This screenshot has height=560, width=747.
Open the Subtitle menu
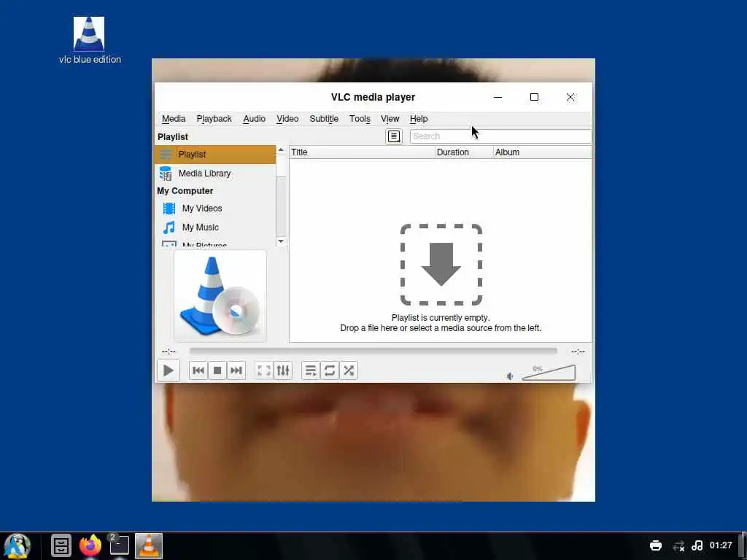[324, 119]
